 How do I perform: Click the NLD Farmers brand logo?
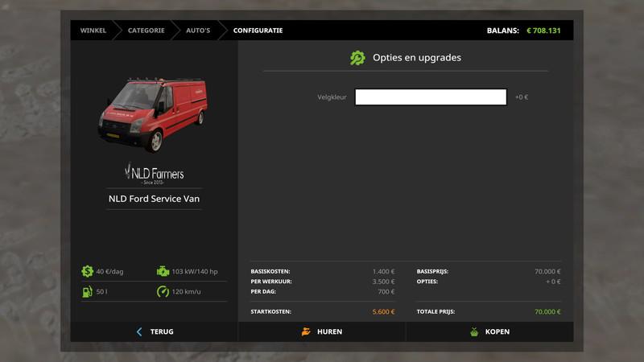[154, 174]
